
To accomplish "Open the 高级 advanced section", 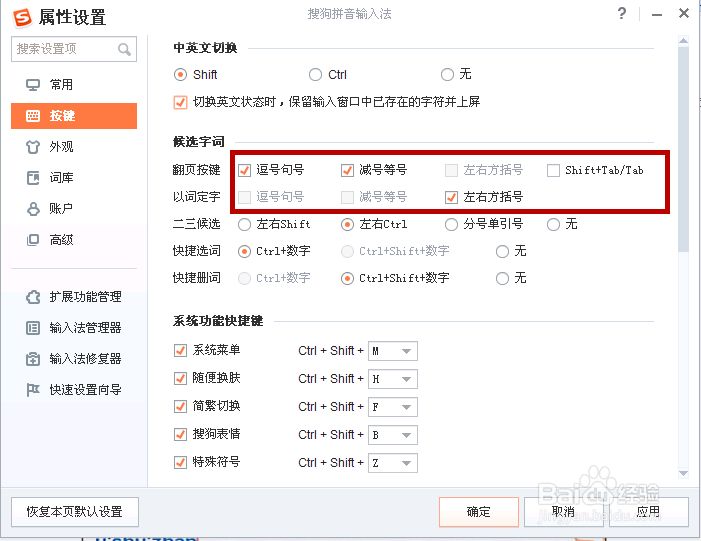I will click(61, 240).
